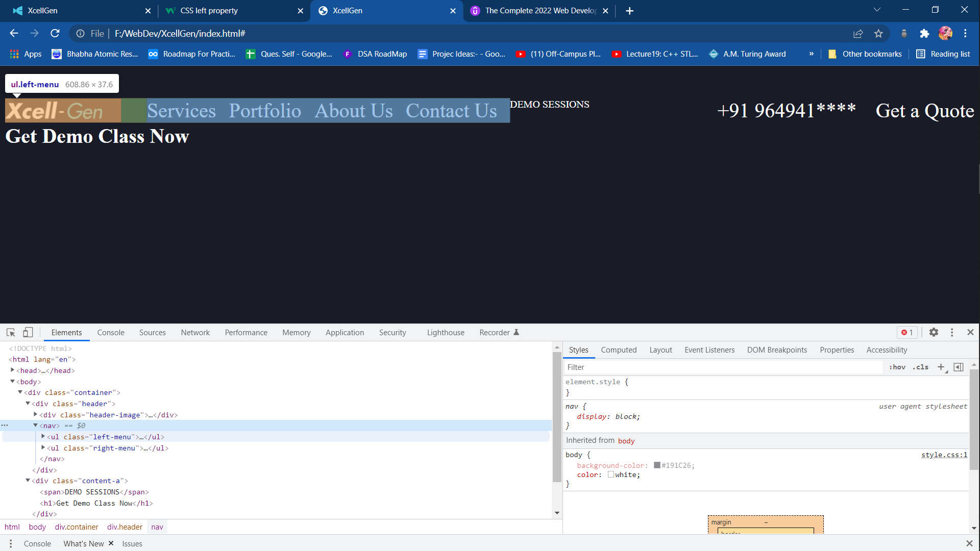Click the share page icon in address bar
This screenshot has width=980, height=551.
(858, 34)
